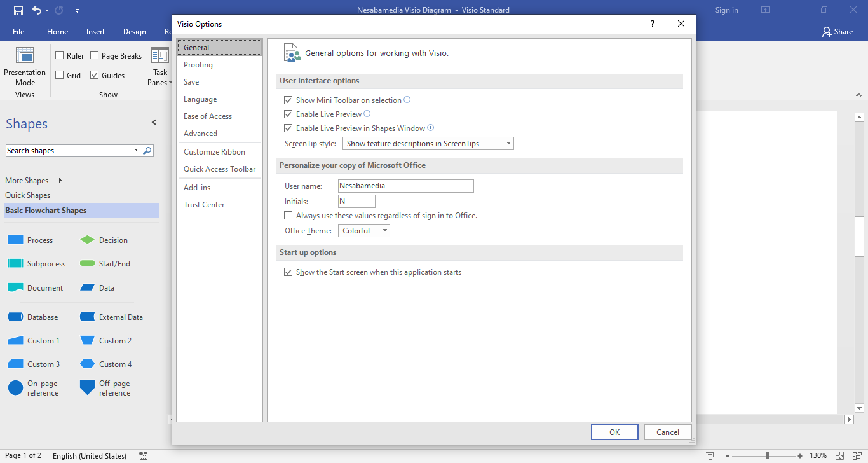
Task: Open the Trust Center category
Action: [x=204, y=205]
